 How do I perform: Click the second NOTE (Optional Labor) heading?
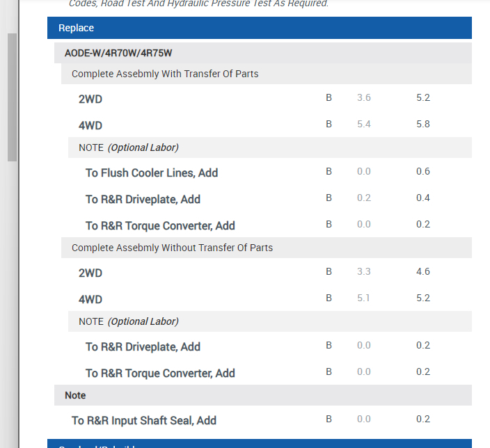tap(129, 321)
